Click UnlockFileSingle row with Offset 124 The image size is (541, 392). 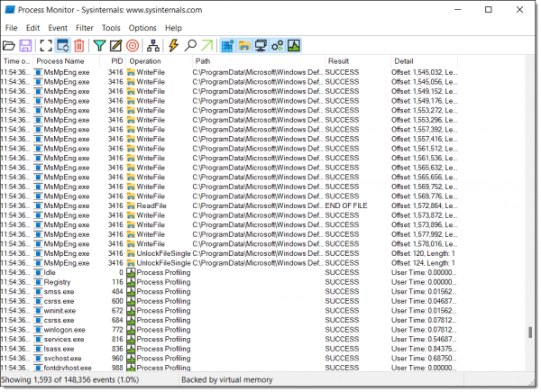pyautogui.click(x=229, y=263)
